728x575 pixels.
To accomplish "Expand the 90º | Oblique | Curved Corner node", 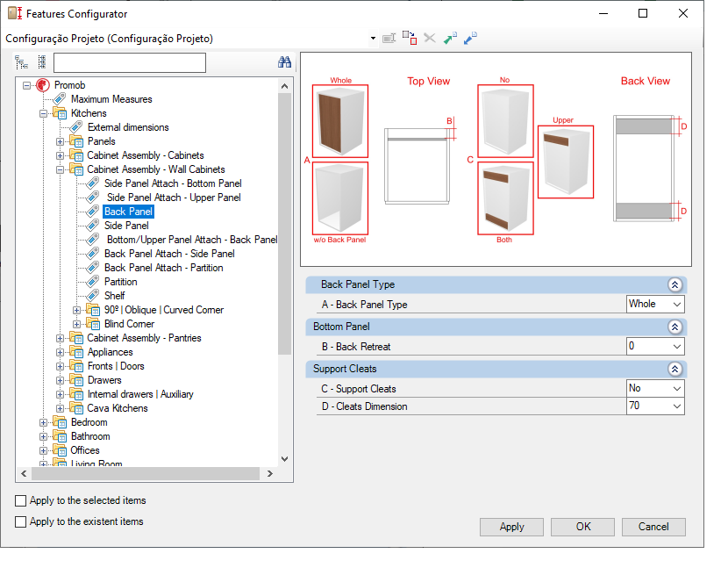I will (x=76, y=310).
